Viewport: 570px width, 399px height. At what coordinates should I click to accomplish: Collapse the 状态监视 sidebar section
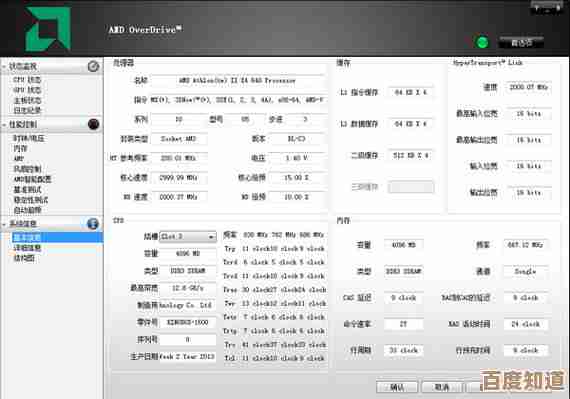pyautogui.click(x=4, y=66)
